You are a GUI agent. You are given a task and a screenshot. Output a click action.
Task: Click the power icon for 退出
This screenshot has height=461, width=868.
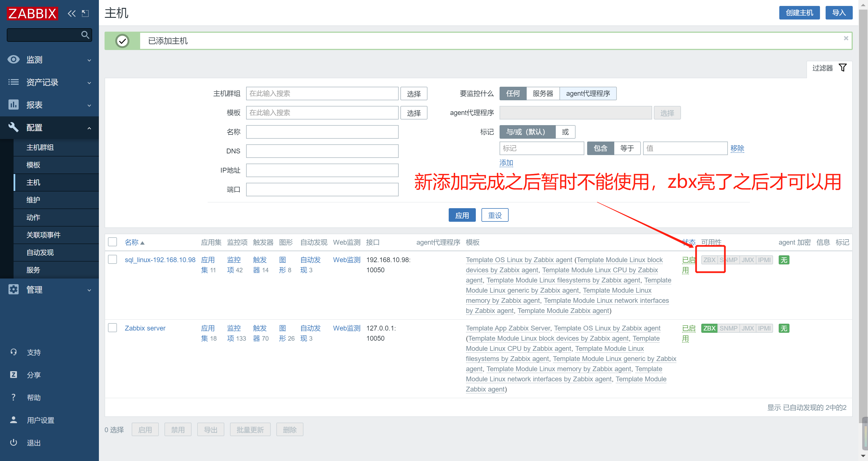click(14, 442)
